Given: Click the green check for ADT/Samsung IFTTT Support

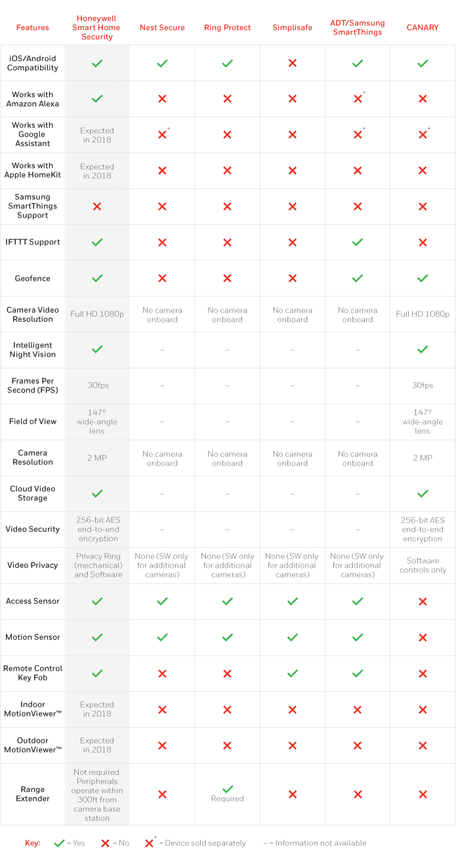Looking at the screenshot, I should pyautogui.click(x=358, y=243).
